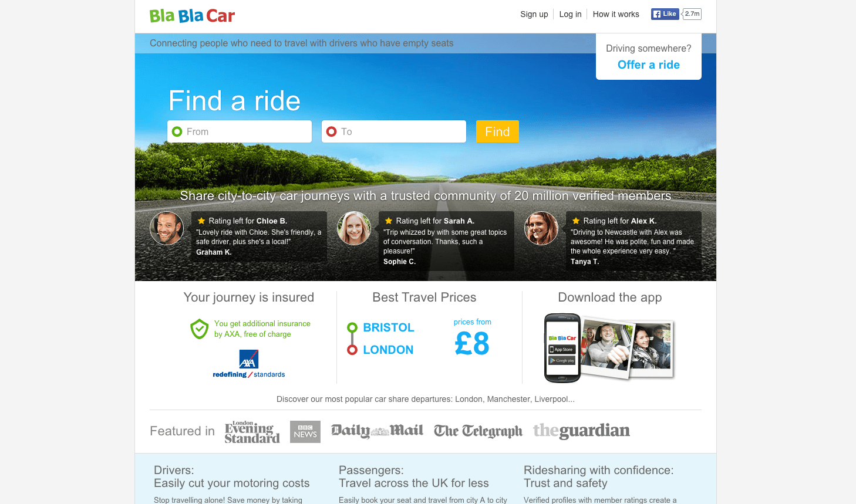Click the £8 price
The height and width of the screenshot is (504, 856).
pos(472,343)
